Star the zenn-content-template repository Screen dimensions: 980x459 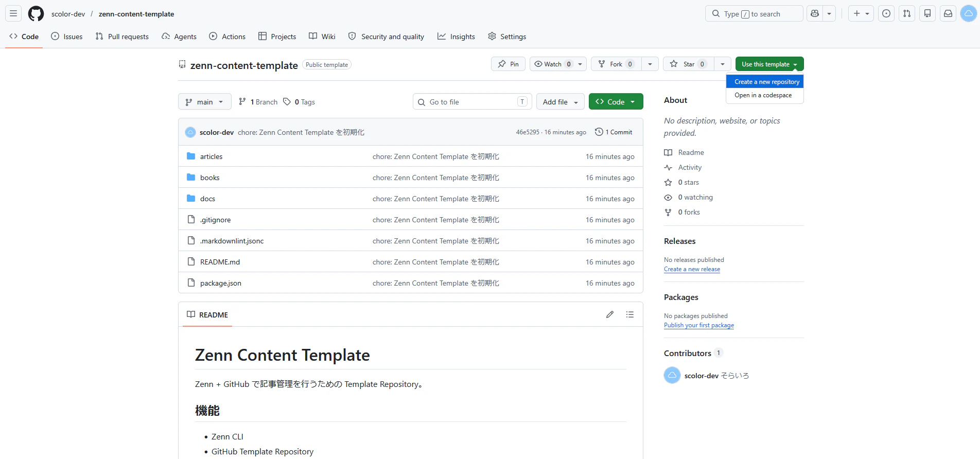coord(689,64)
